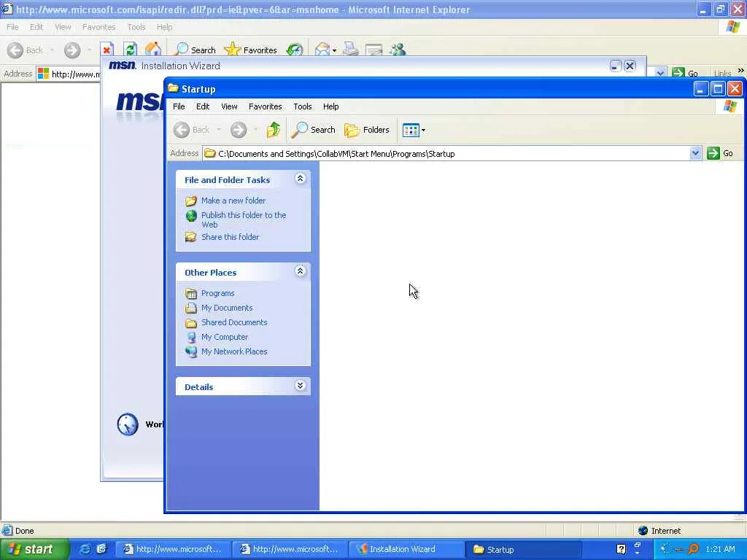747x560 pixels.
Task: Click the Forward arrow in Startup window
Action: coord(239,130)
